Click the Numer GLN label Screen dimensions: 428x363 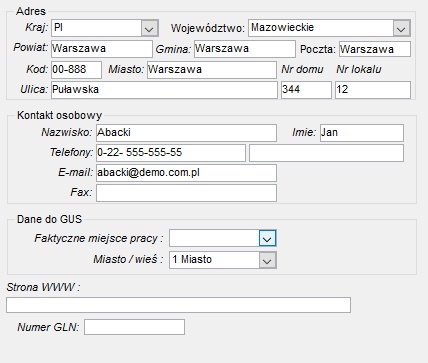pos(48,327)
